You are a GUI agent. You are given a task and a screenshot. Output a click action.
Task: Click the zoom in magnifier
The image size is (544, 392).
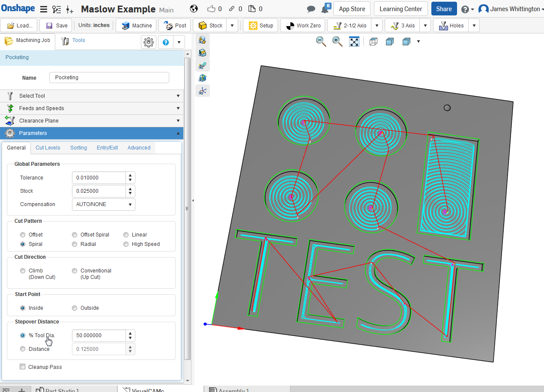tap(338, 42)
